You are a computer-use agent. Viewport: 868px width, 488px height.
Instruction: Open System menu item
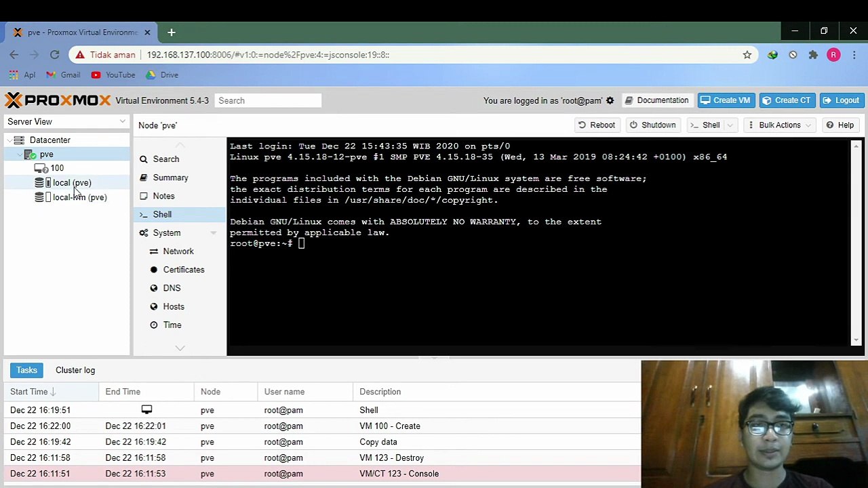167,232
